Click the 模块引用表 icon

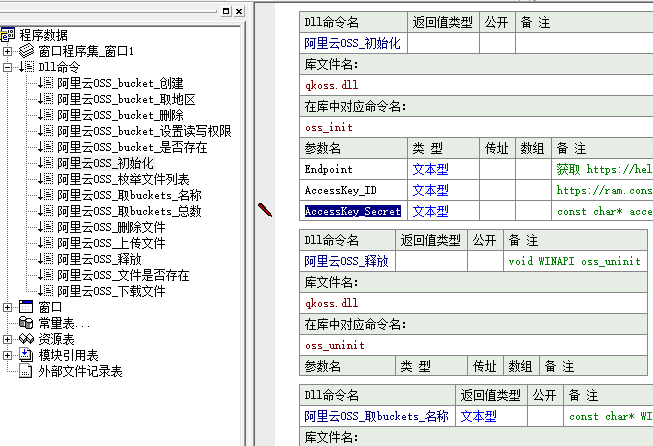click(26, 355)
